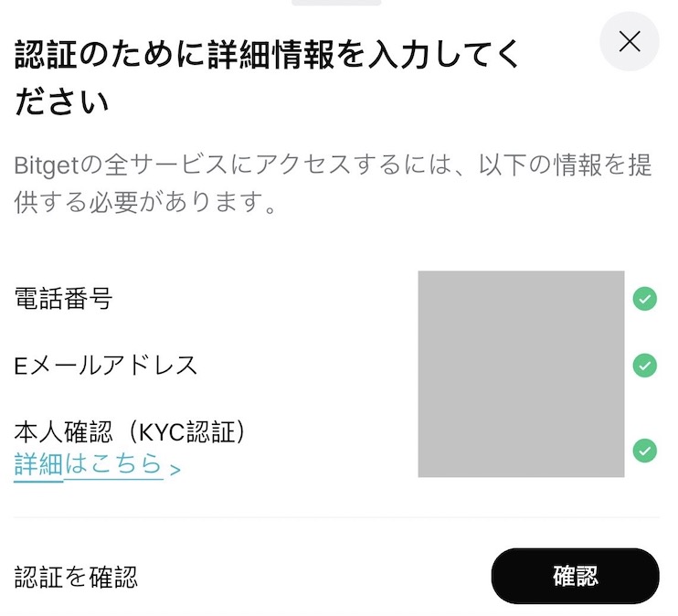678x616 pixels.
Task: Click the green checkmark for KYC認証
Action: point(645,451)
